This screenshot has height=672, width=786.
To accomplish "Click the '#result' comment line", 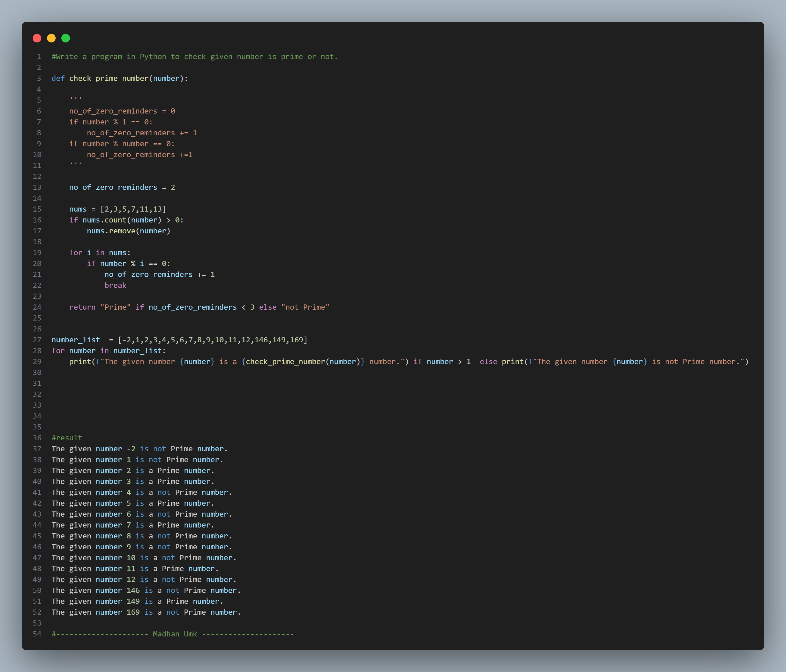I will [67, 438].
